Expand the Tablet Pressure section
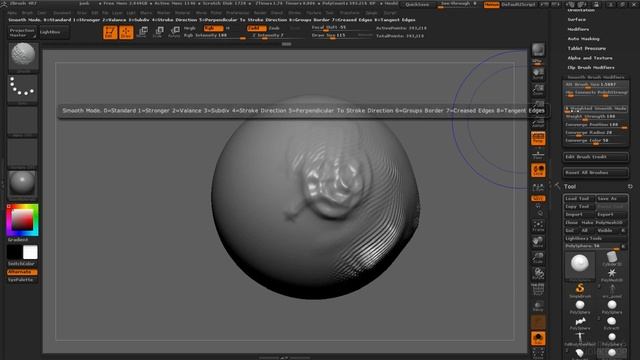Screen dimensions: 640x360 (x=587, y=48)
